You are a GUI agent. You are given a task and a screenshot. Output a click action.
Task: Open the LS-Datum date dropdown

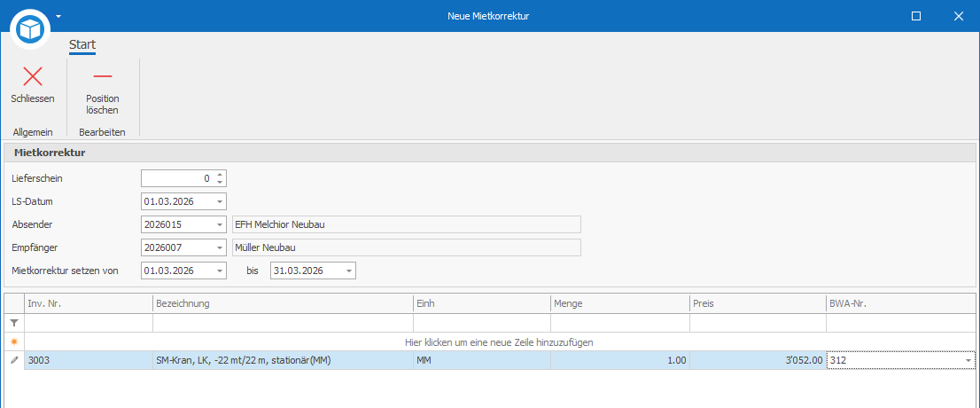[220, 201]
